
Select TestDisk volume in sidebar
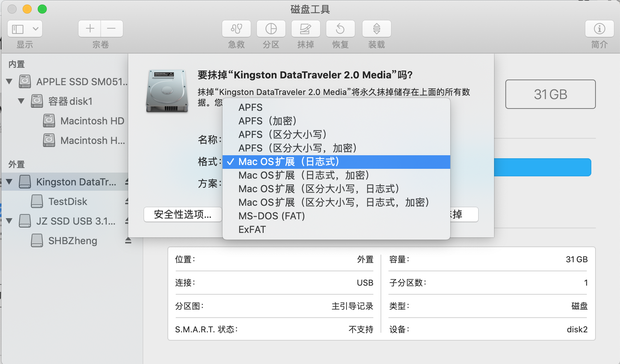[x=68, y=202]
